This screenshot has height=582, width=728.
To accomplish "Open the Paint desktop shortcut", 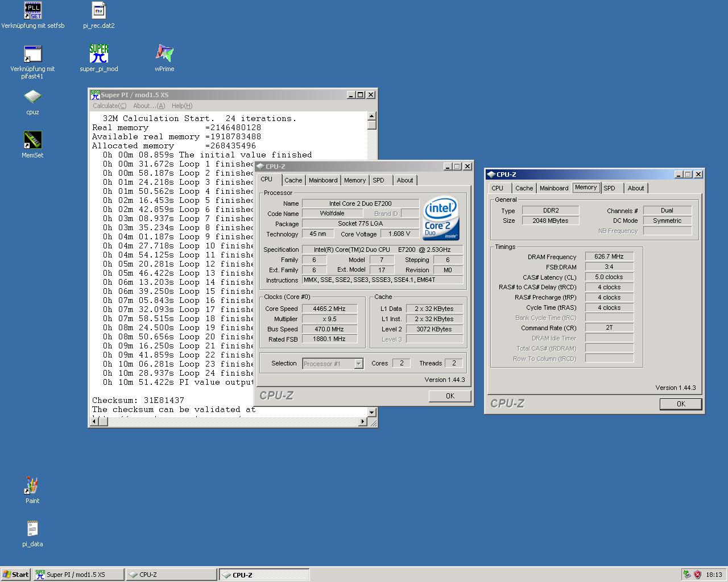I will coord(32,485).
